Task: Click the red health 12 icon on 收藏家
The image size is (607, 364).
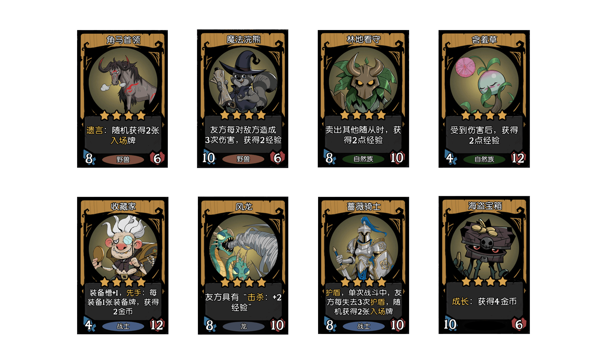Action: coord(157,325)
